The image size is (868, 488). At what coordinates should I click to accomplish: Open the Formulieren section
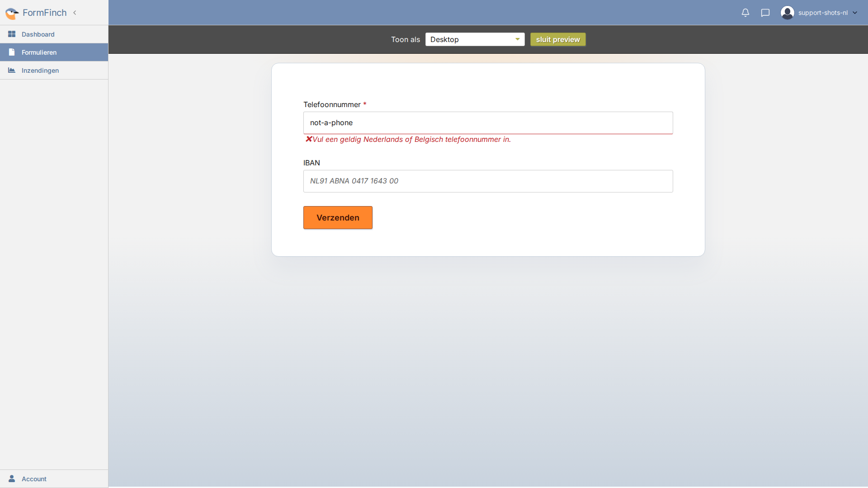(x=54, y=52)
